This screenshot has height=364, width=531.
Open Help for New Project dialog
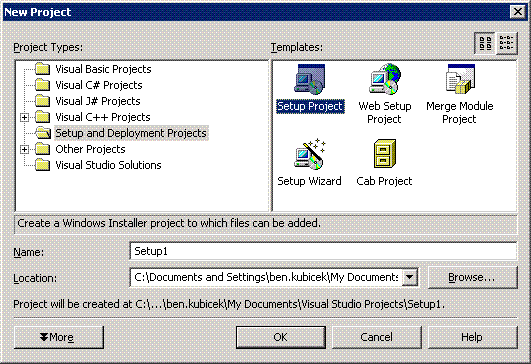[472, 337]
